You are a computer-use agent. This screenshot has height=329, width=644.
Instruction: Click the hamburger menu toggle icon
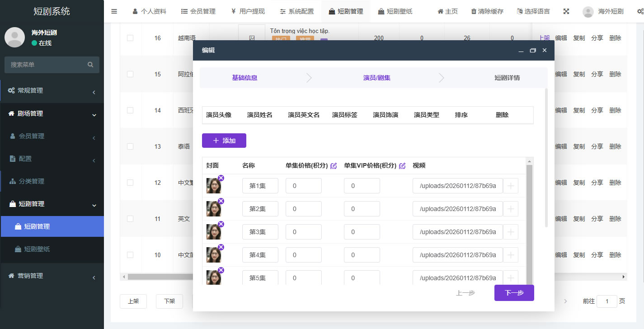pyautogui.click(x=114, y=11)
